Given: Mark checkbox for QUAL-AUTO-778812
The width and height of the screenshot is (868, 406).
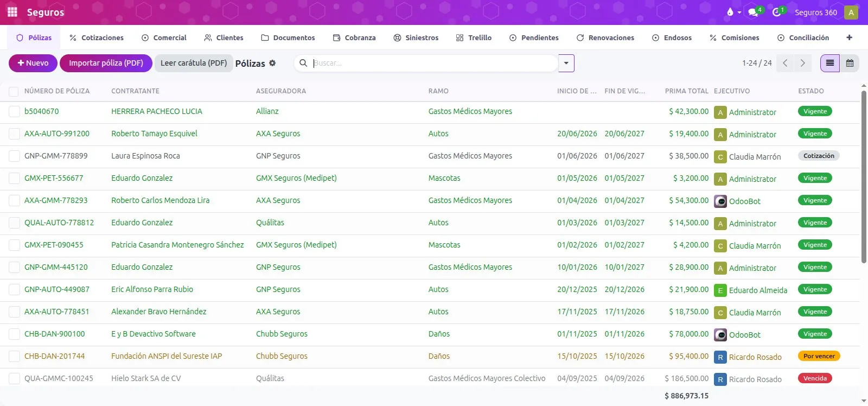Looking at the screenshot, I should pyautogui.click(x=14, y=223).
